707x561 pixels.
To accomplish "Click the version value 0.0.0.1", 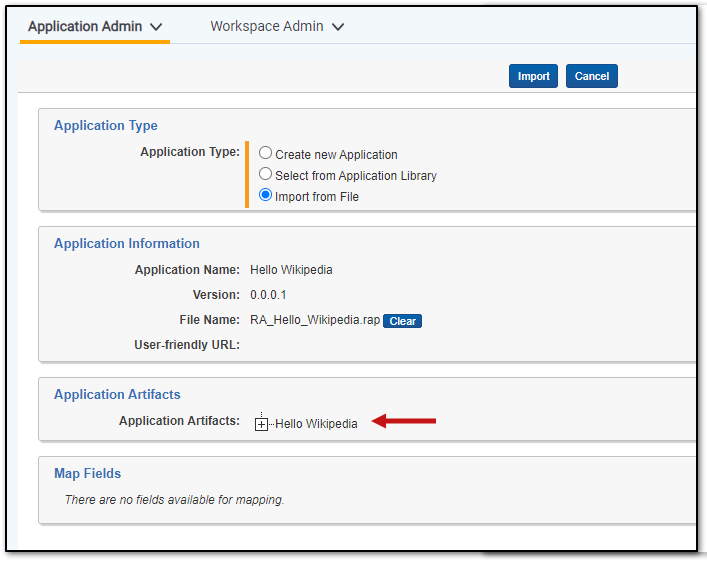I will (268, 295).
